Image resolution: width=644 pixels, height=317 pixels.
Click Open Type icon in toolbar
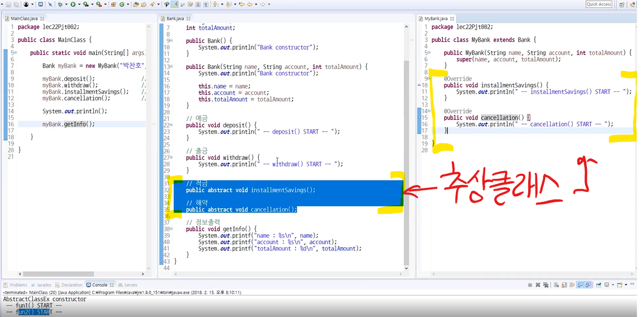click(136, 5)
